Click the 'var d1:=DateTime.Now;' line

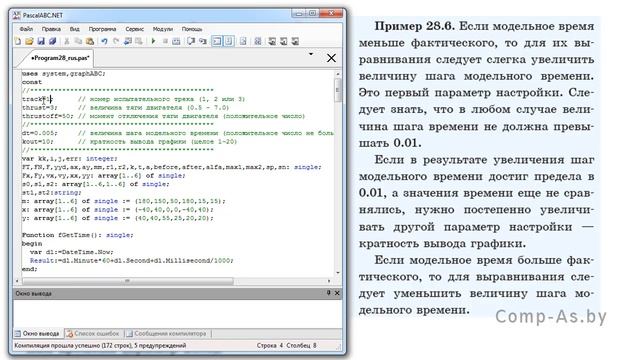72,252
